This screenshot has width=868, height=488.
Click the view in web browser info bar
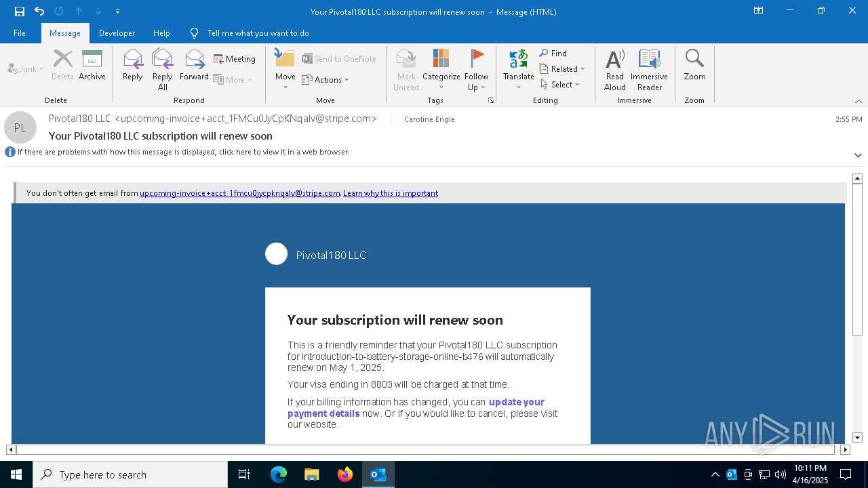pos(183,152)
